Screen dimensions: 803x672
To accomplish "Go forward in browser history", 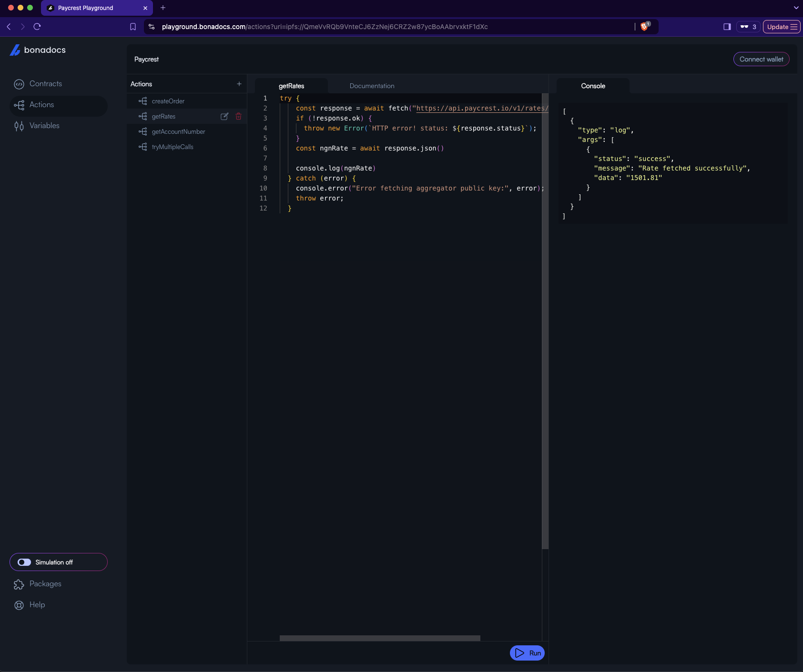I will 22,27.
